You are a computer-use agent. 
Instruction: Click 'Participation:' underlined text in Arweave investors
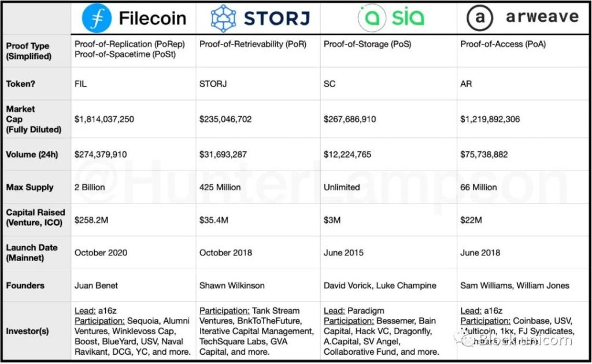485,321
